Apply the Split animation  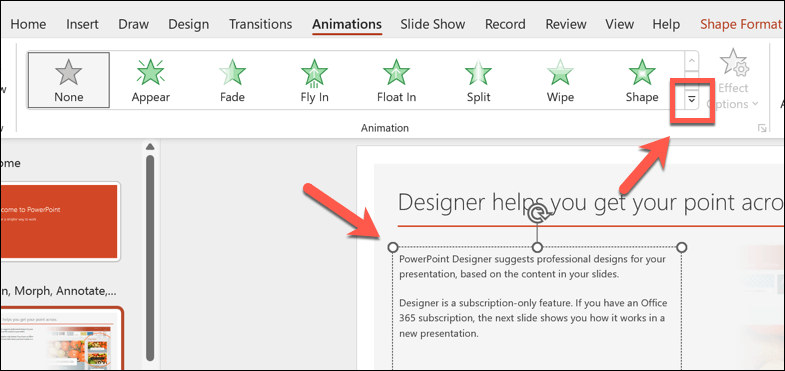point(479,80)
